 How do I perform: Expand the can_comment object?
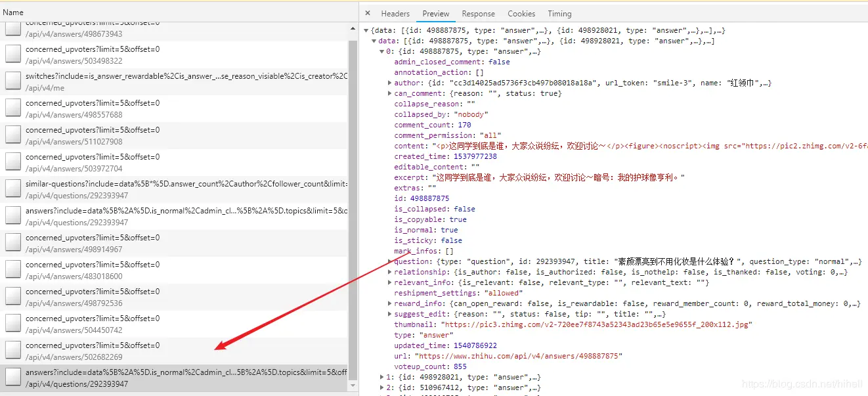click(x=390, y=93)
